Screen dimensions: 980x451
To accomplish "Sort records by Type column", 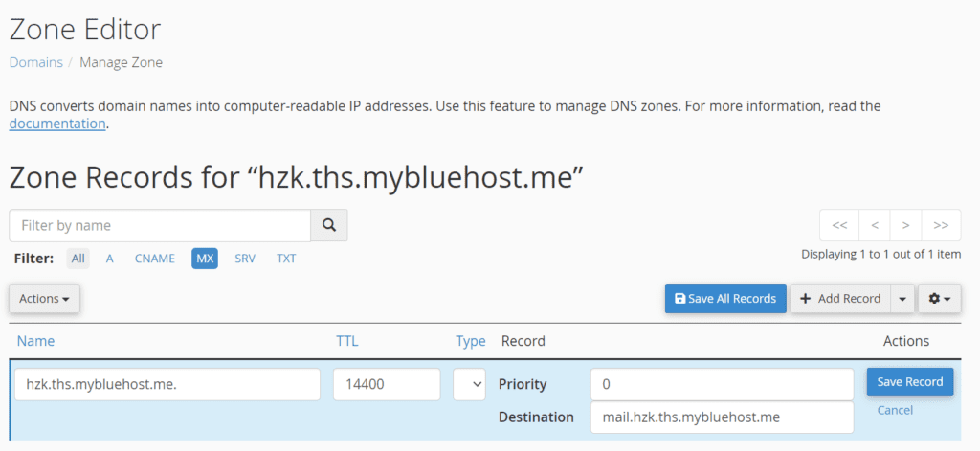I will click(471, 341).
